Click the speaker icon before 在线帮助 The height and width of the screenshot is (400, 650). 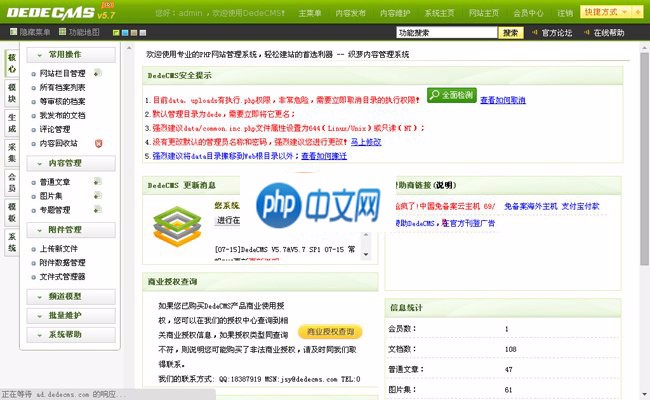(x=587, y=32)
